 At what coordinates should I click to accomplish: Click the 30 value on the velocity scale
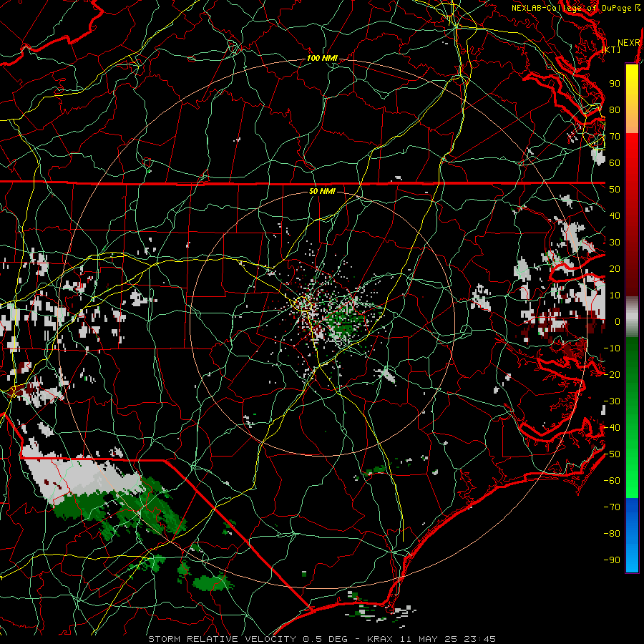pos(615,243)
